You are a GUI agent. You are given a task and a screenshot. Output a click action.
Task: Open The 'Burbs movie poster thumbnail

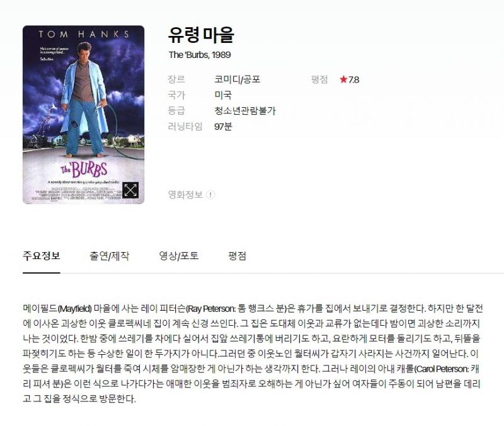[84, 115]
